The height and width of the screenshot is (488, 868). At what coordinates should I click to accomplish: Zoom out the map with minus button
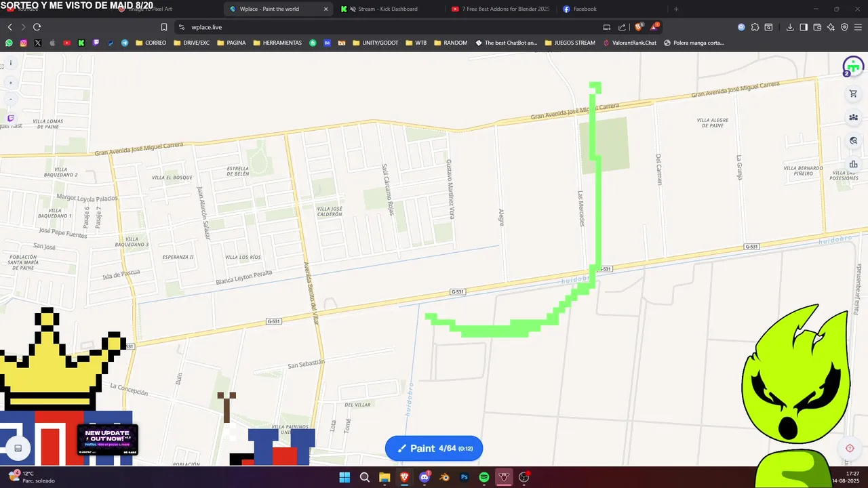pyautogui.click(x=10, y=99)
